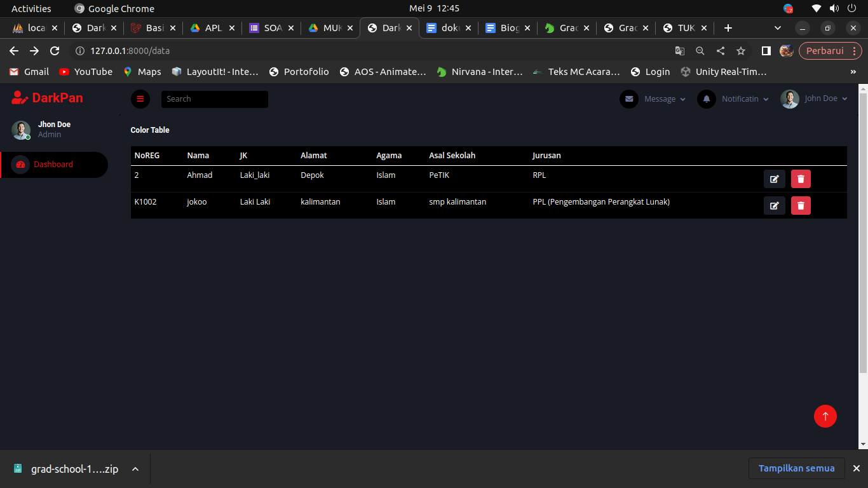Bookmark this page with star icon
Screen dimensions: 868x488
[741, 51]
